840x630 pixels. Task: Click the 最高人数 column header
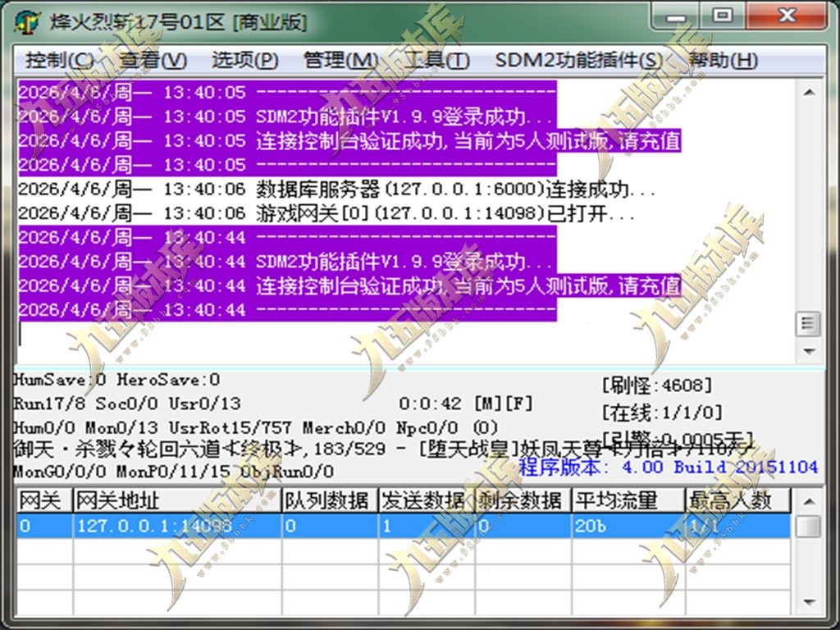(738, 500)
